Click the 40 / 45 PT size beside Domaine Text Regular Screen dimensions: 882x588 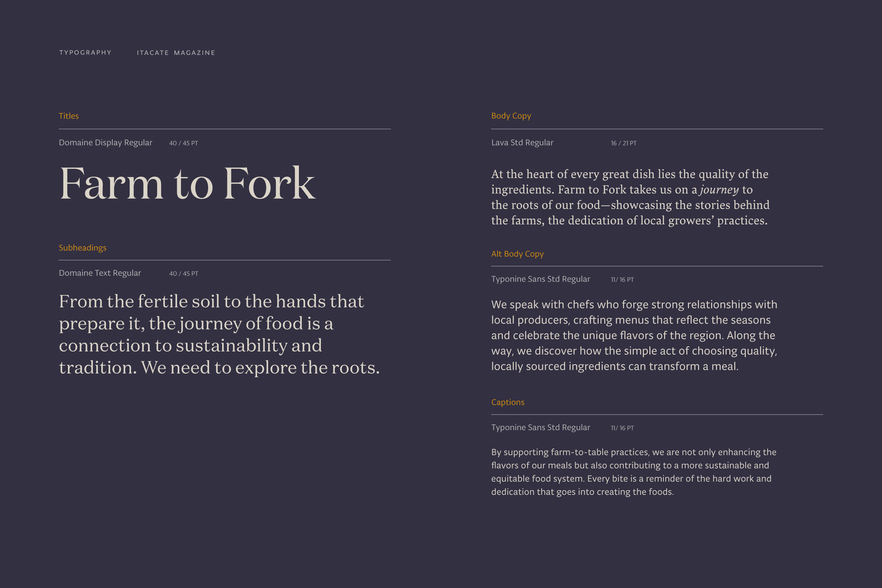tap(183, 274)
